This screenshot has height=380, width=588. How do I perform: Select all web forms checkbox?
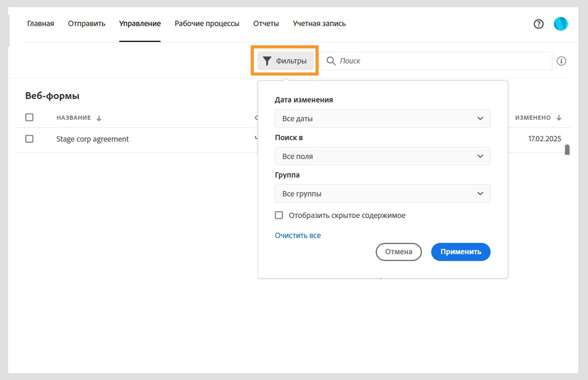click(29, 117)
